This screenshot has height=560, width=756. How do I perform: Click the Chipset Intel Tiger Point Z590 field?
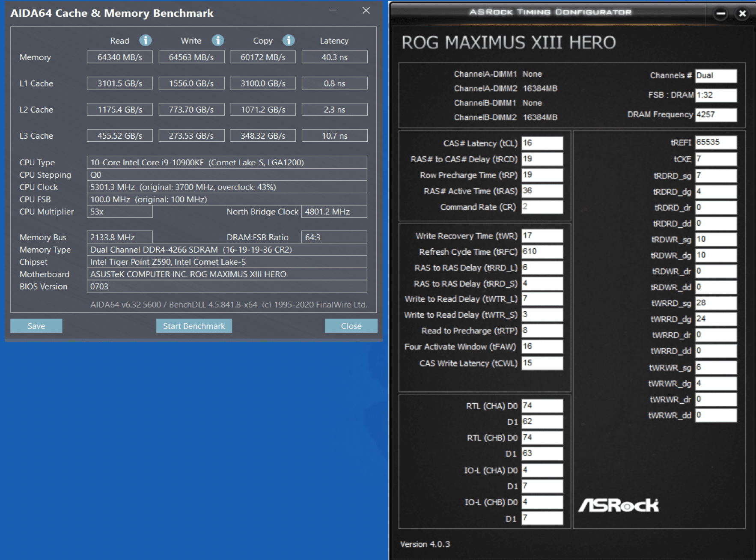[227, 262]
